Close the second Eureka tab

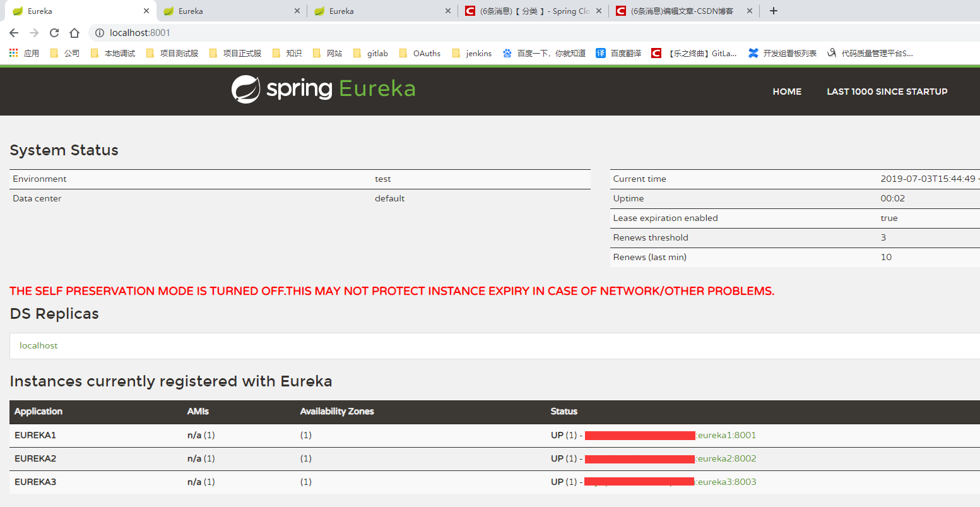pos(298,11)
